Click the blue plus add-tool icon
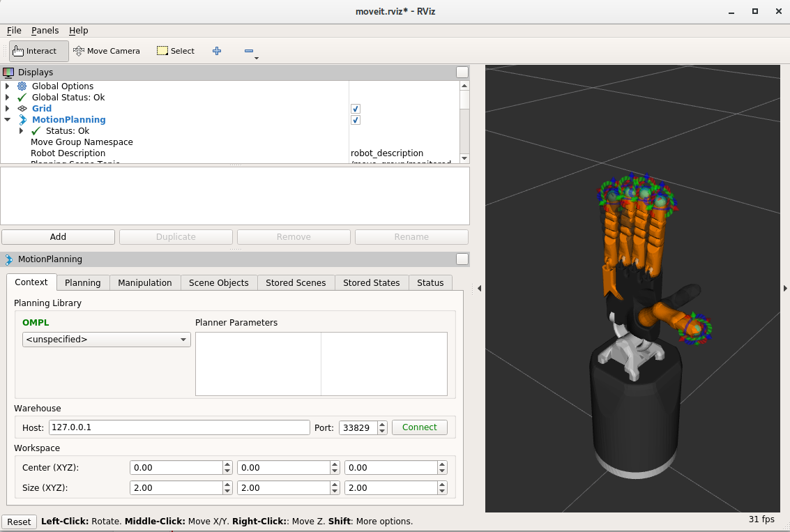This screenshot has height=532, width=790. [217, 51]
